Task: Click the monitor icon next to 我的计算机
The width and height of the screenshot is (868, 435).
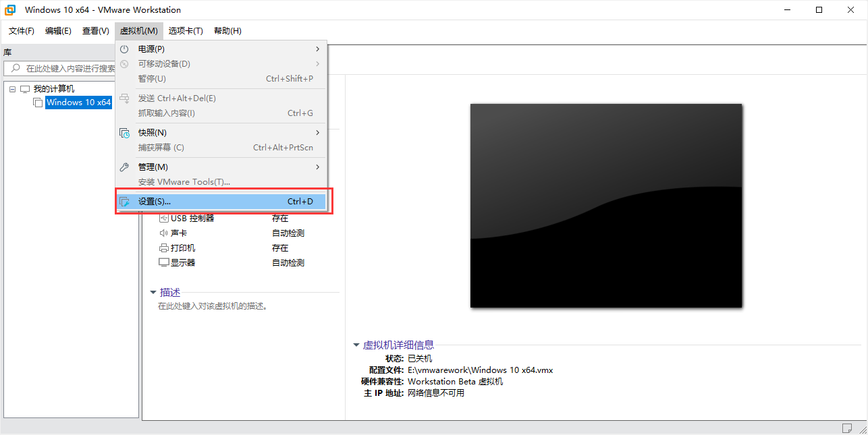Action: pos(25,89)
